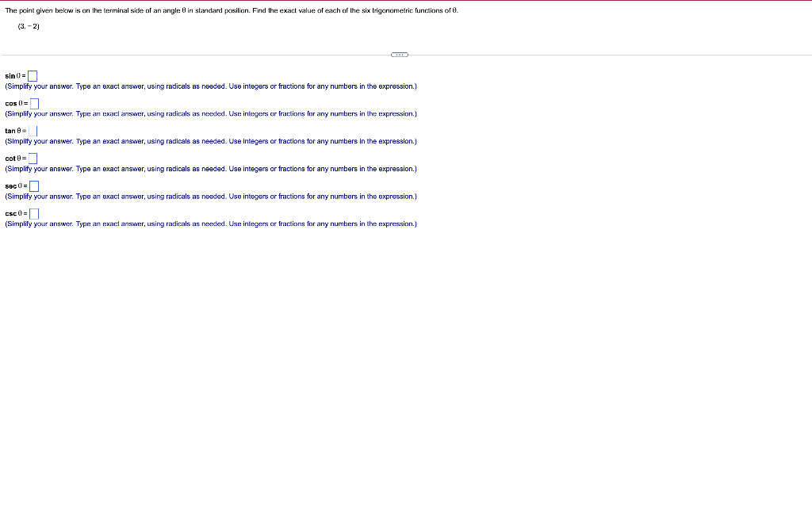This screenshot has height=505, width=812.
Task: Click the tan θ answer box
Action: pos(33,131)
